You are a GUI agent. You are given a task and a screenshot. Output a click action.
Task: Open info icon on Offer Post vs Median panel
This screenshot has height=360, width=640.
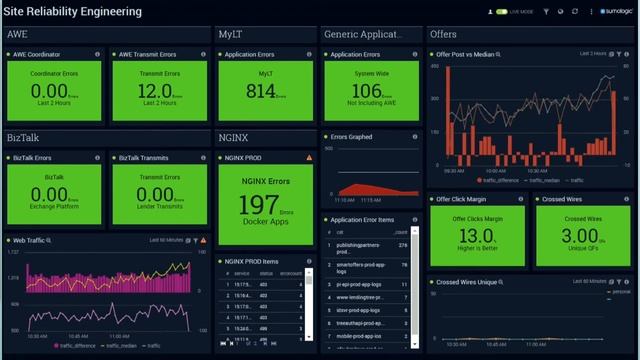pos(627,54)
